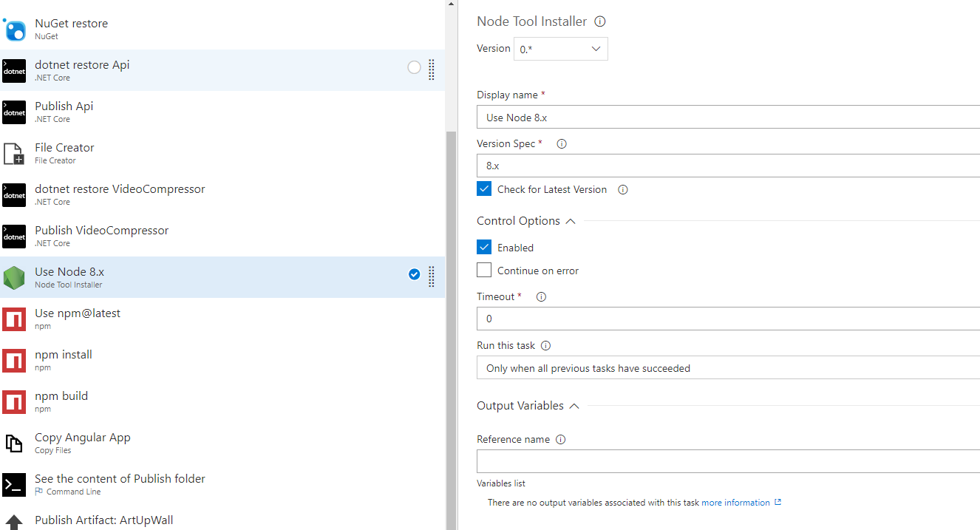Click external link icon after more information

click(x=777, y=503)
